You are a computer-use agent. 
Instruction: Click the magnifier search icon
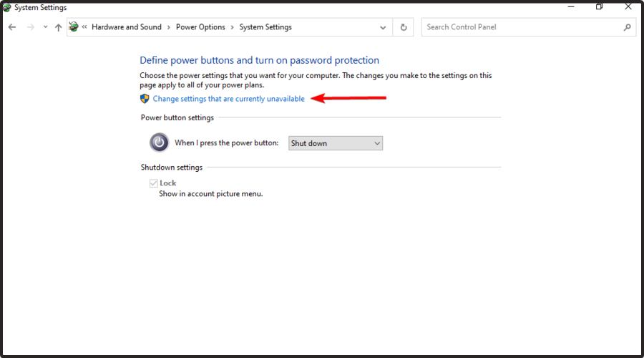pyautogui.click(x=628, y=27)
